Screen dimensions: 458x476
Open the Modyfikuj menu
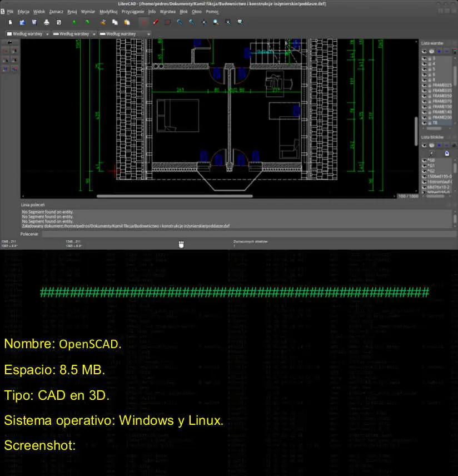108,12
